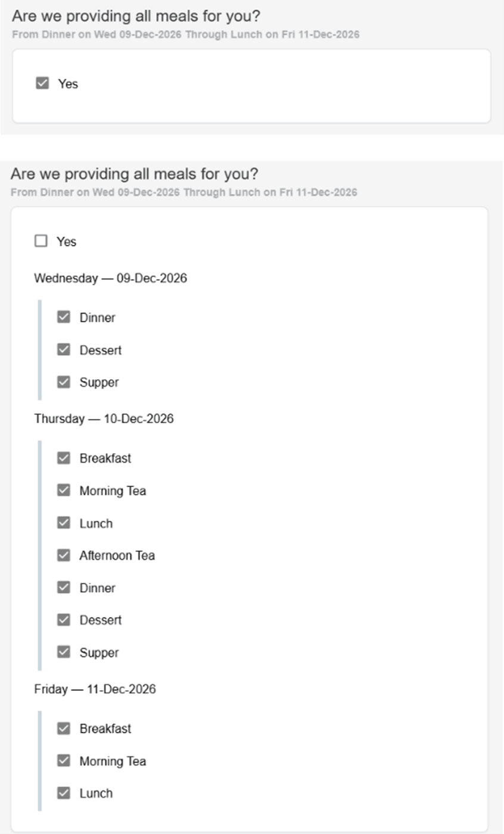
Task: Click the Afternoon Tea label text
Action: [117, 556]
